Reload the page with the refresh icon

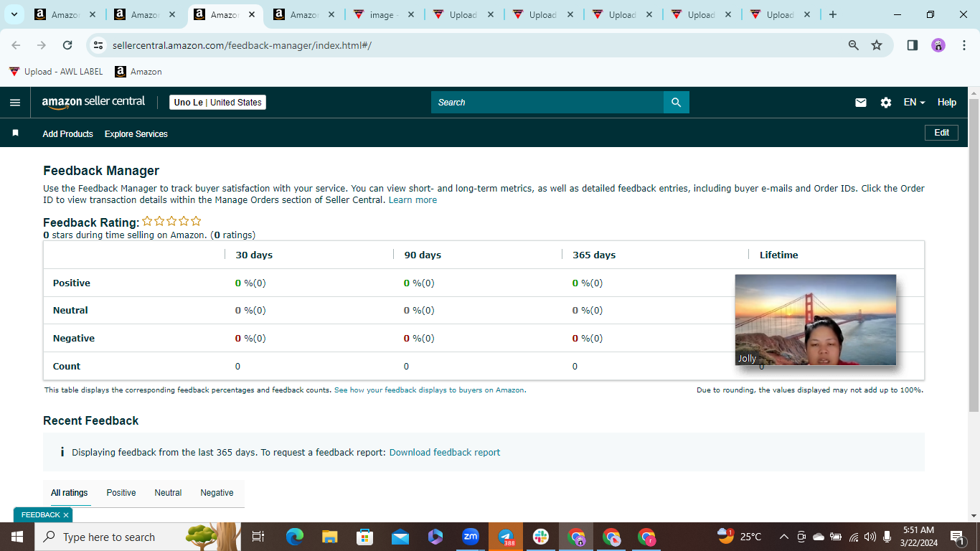[x=67, y=45]
